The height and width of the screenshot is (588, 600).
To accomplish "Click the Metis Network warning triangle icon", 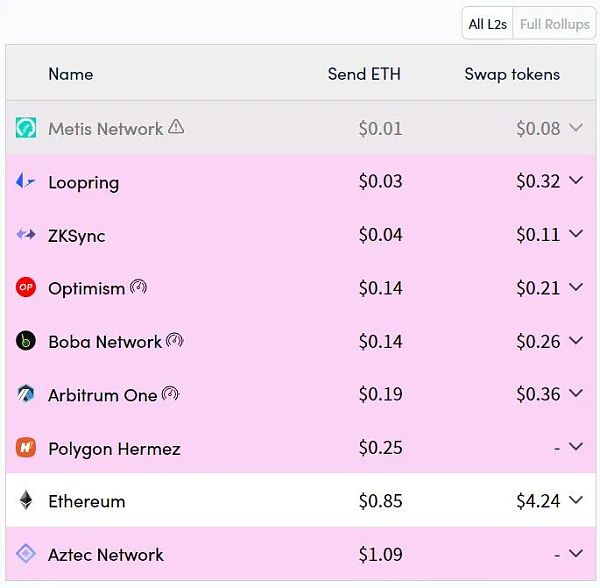I will pos(176,127).
